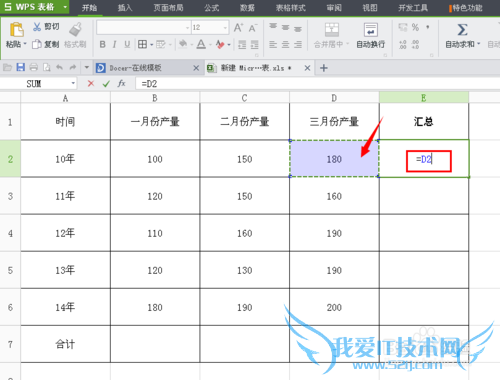Click the clear formatting eraser icon
This screenshot has width=500, height=380.
pos(220,44)
